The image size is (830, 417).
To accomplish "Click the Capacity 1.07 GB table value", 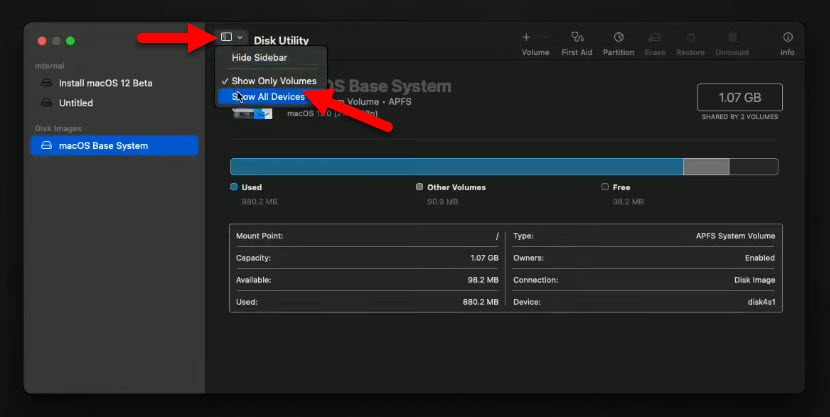I will click(484, 258).
